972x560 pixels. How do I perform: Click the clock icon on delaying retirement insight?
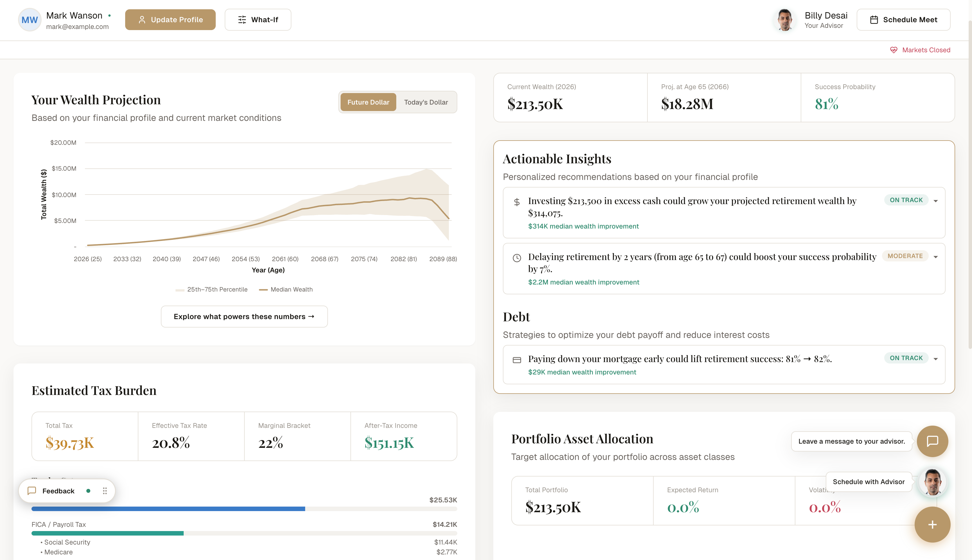pyautogui.click(x=517, y=258)
